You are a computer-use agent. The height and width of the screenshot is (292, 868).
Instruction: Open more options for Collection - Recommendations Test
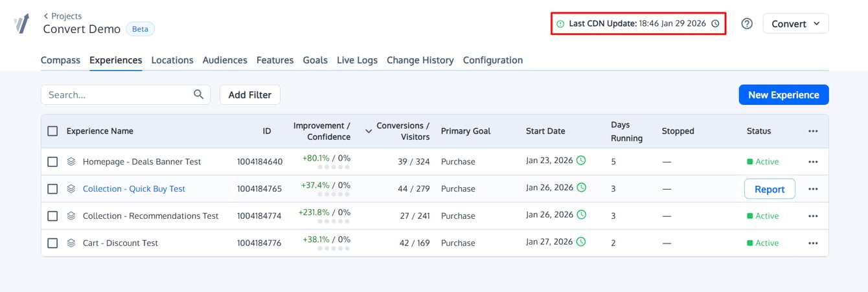point(813,216)
